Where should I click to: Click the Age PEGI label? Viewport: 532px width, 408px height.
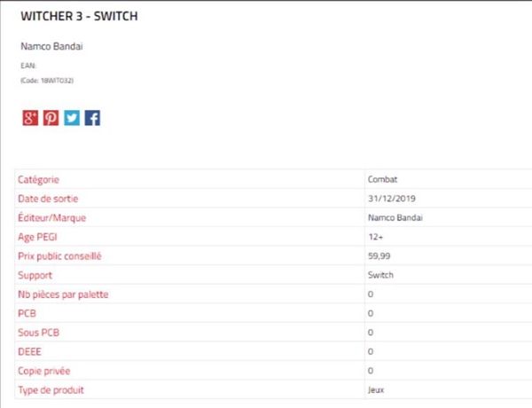pos(38,237)
